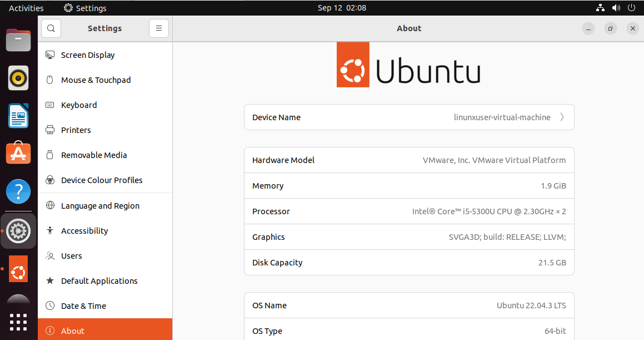Open Screen Display settings

tap(88, 55)
